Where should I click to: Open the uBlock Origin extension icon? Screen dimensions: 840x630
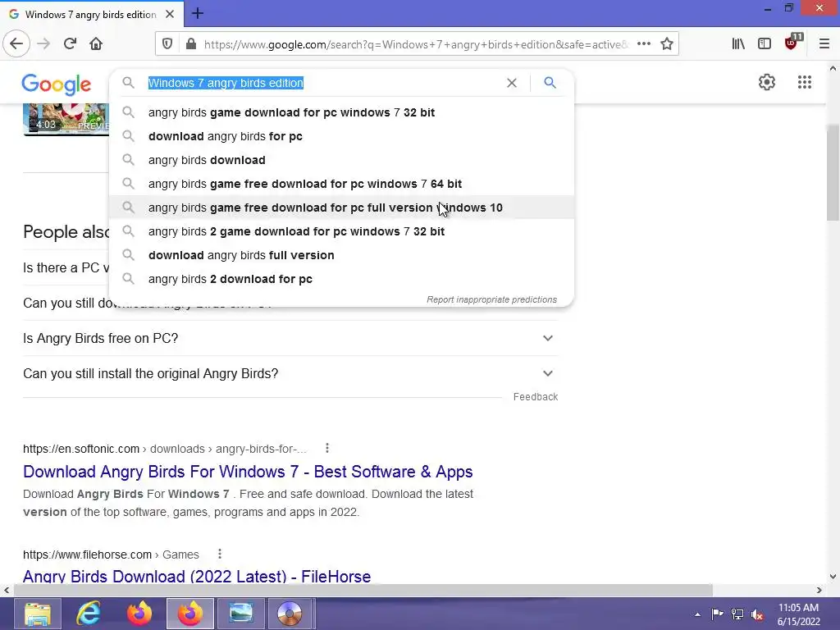tap(792, 43)
